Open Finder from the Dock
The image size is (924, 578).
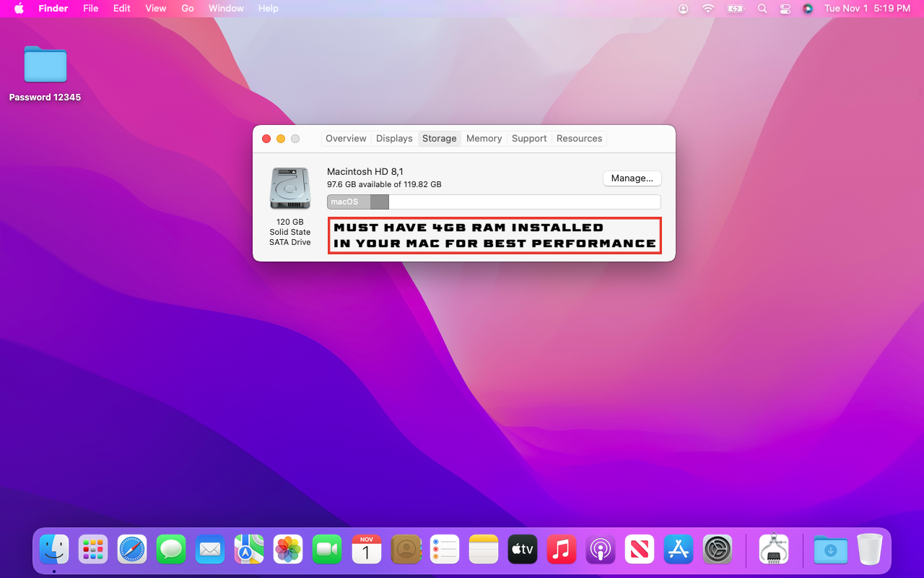[54, 549]
